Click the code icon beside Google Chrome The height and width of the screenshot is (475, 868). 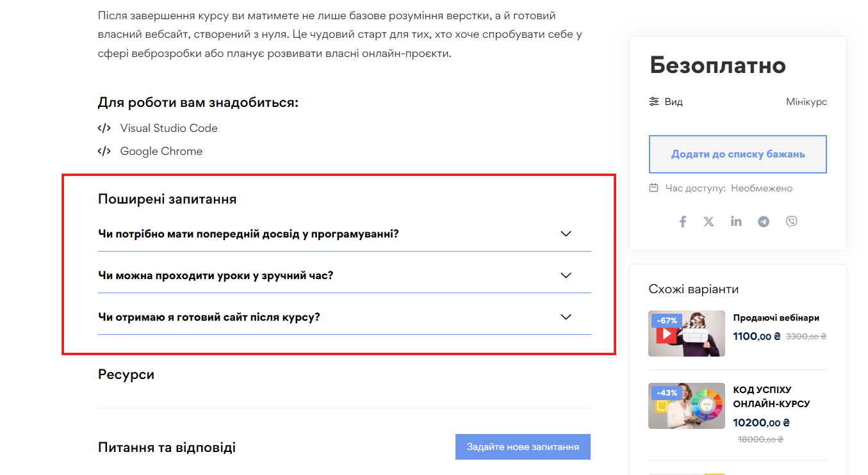point(104,151)
